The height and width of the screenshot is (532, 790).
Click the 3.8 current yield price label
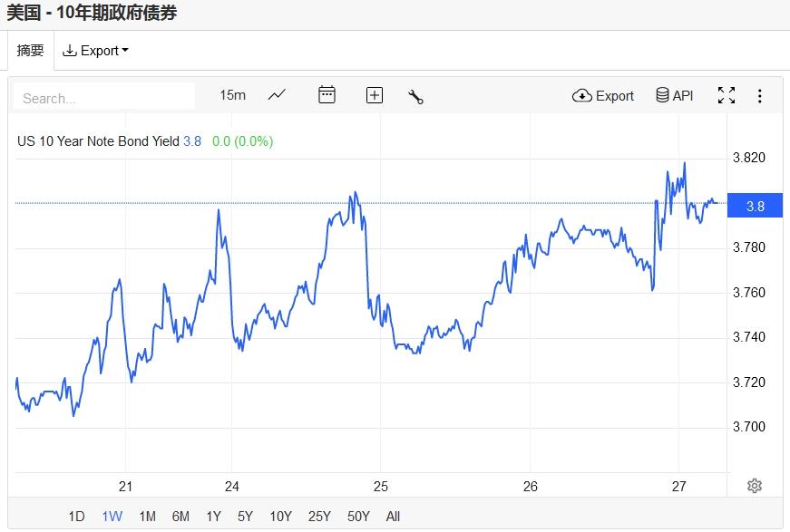click(755, 207)
